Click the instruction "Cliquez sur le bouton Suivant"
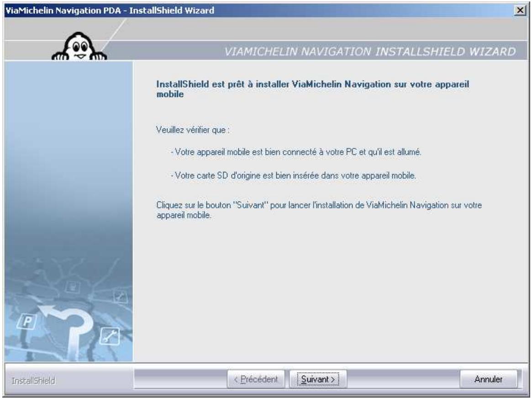 tap(319, 210)
